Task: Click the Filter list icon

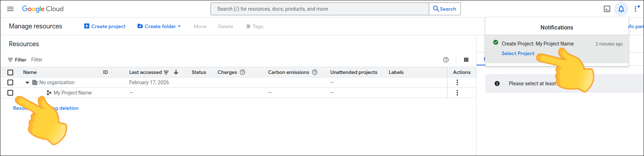Action: point(10,60)
